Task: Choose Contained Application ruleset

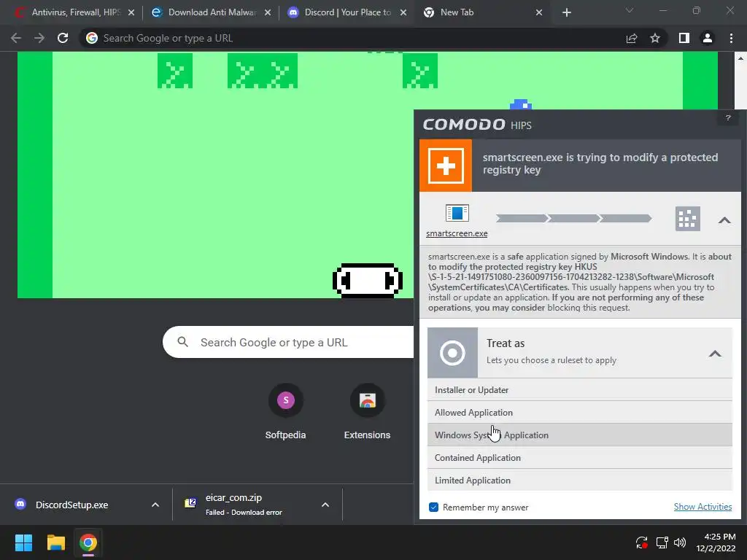Action: click(580, 458)
